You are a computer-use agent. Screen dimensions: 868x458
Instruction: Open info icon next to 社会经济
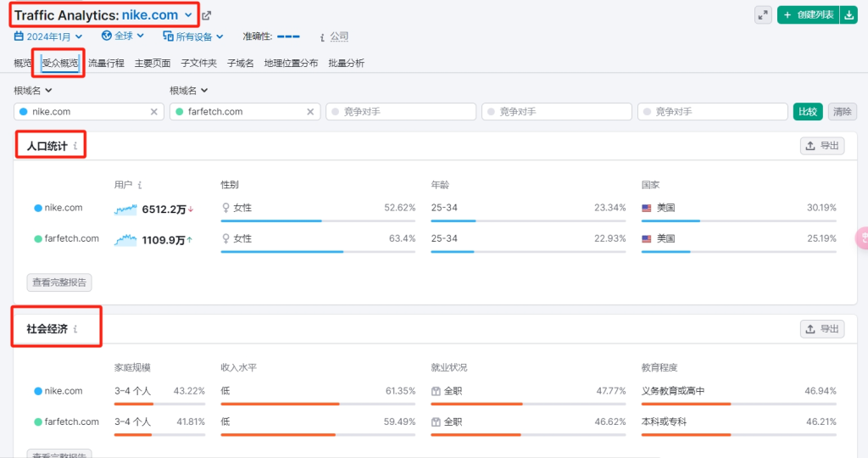[x=75, y=329]
